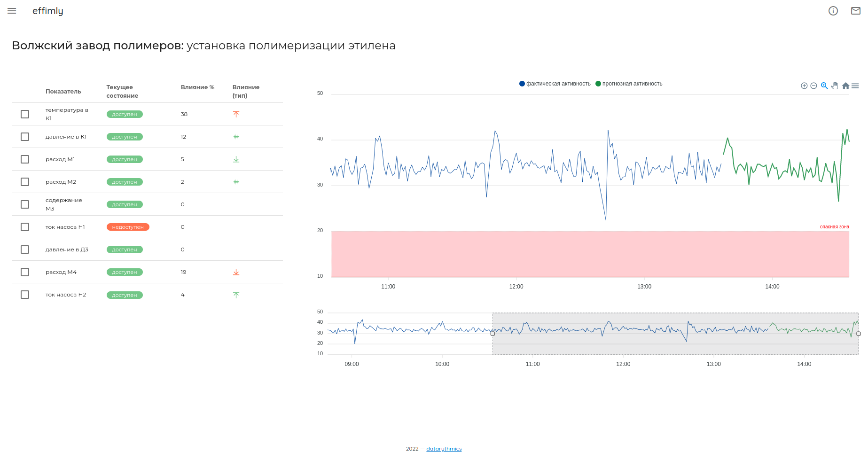Click the недоступен status badge
Viewport: 868px width, 460px height.
tap(128, 227)
